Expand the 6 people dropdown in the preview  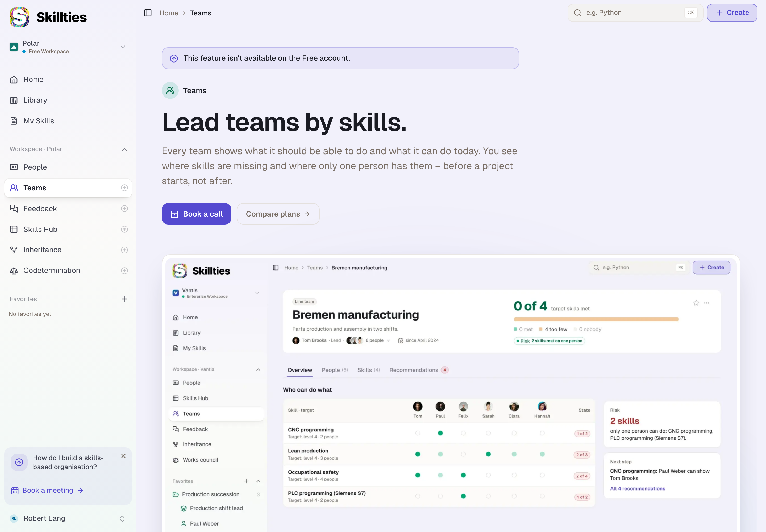377,340
